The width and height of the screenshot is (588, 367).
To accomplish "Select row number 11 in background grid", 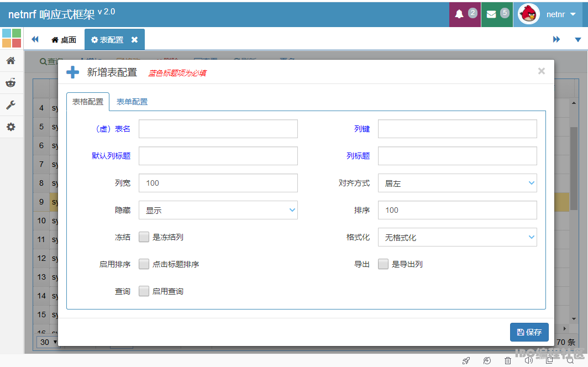I will point(41,239).
